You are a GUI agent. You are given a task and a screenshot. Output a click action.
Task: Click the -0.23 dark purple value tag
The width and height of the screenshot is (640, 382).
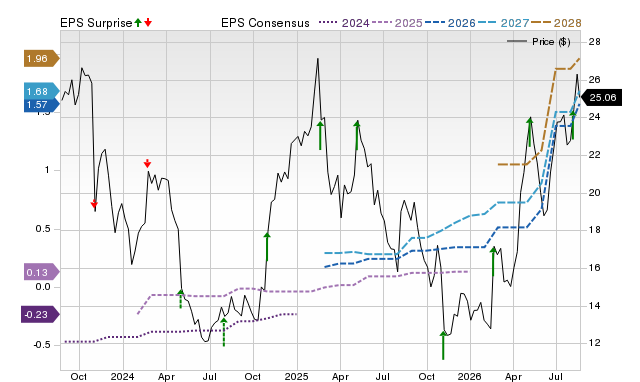40,315
